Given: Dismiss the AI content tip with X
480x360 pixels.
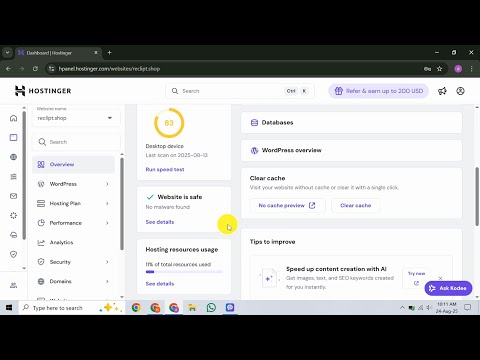Looking at the screenshot, I should [x=440, y=278].
